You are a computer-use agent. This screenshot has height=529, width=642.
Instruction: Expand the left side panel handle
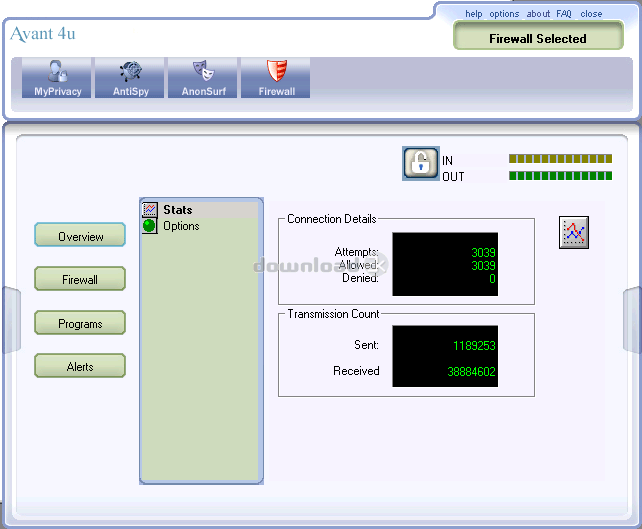11,320
